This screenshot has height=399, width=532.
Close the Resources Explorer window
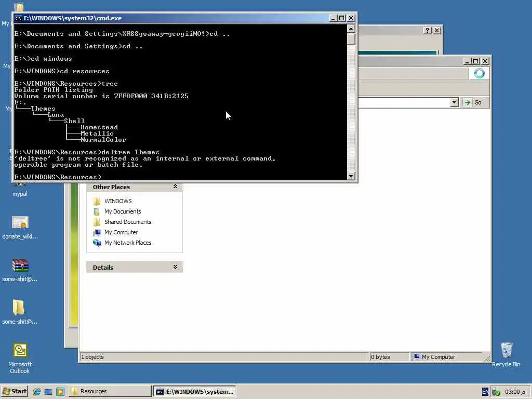[485, 61]
